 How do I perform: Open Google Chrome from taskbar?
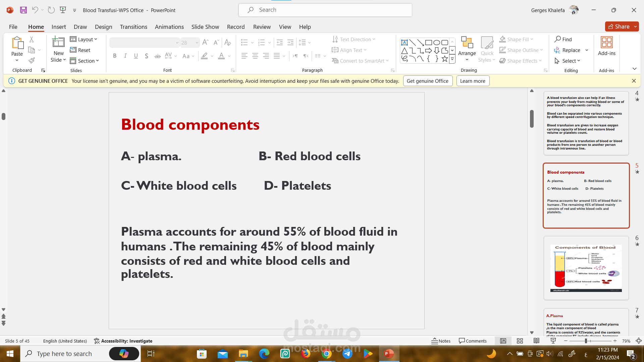(x=327, y=354)
